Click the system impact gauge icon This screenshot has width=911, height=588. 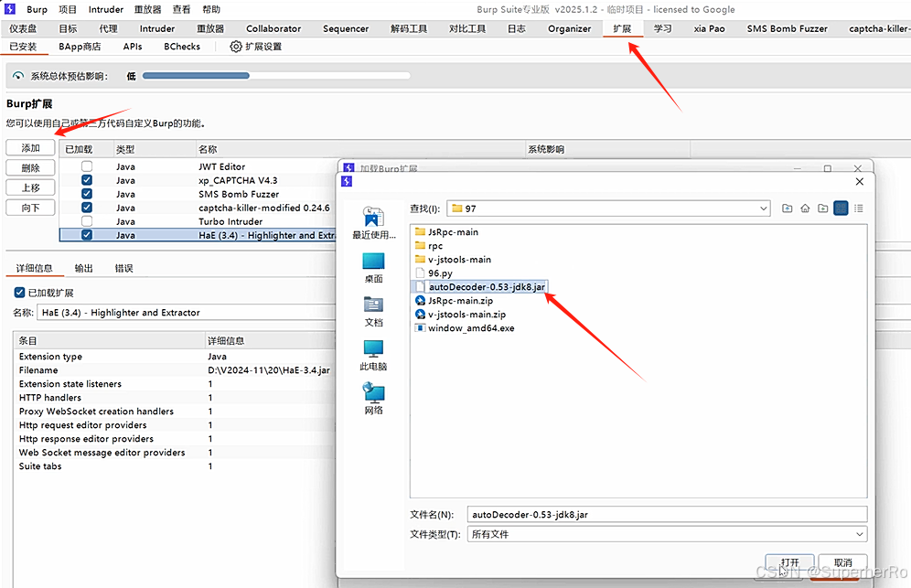(18, 76)
